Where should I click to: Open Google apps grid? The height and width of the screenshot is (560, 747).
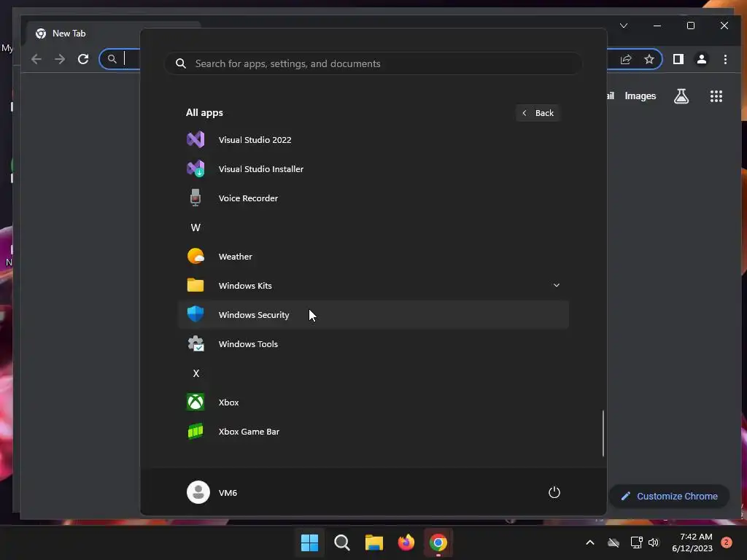pos(716,96)
